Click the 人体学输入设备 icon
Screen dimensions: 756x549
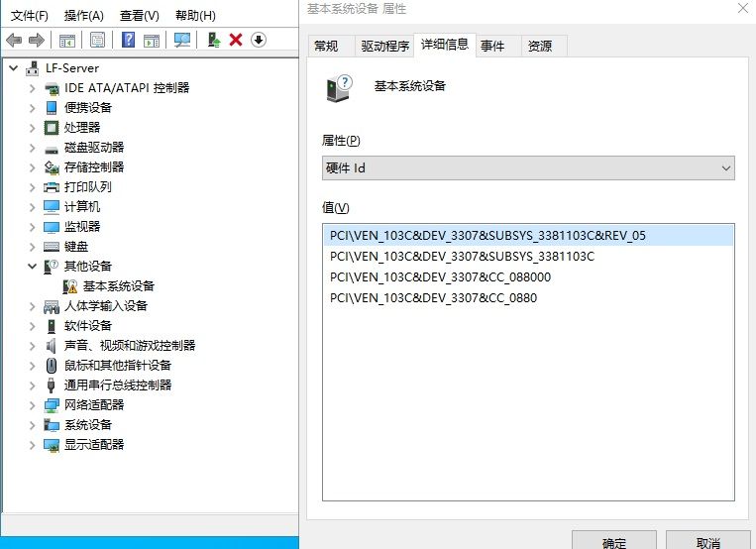pos(52,306)
